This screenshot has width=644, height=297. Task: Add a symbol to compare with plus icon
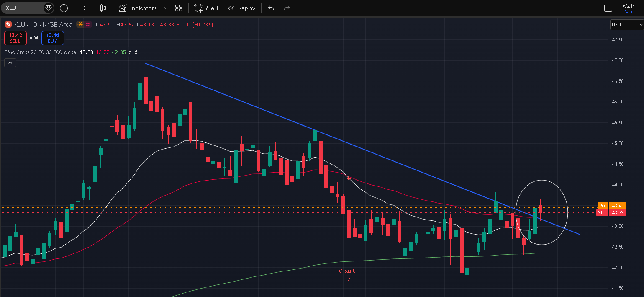pyautogui.click(x=64, y=8)
